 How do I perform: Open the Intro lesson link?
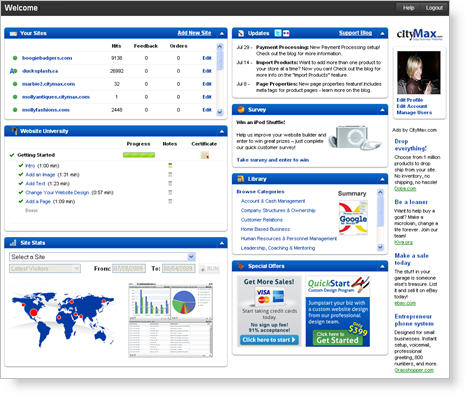point(30,166)
